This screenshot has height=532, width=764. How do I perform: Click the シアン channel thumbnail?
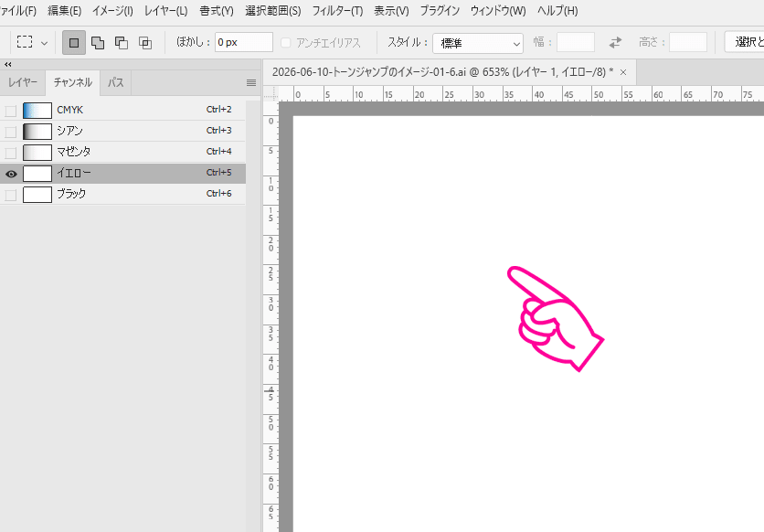[x=37, y=131]
